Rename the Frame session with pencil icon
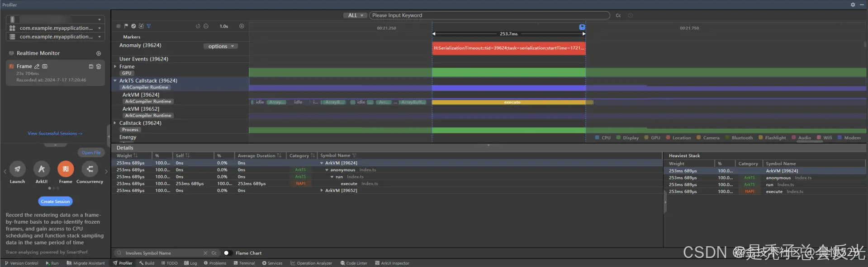This screenshot has height=267, width=868. (37, 66)
